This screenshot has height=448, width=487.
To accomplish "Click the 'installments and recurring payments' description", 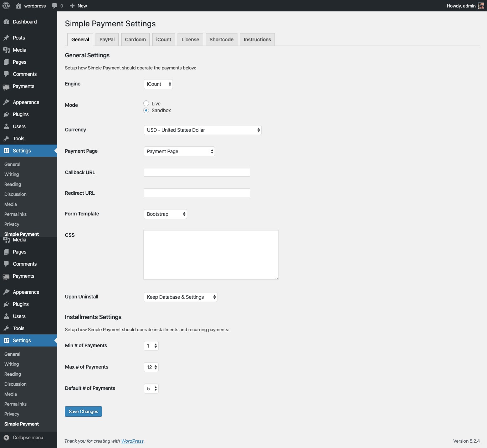I will pos(147,329).
